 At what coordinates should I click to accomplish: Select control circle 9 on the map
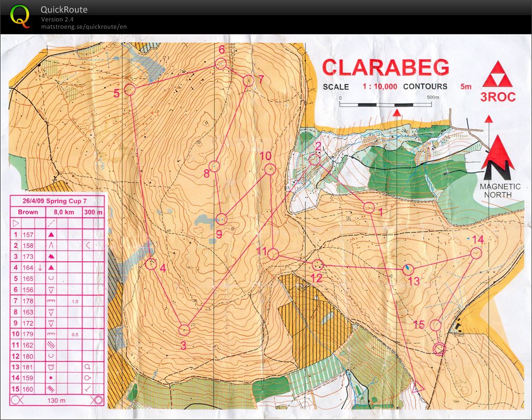click(222, 219)
